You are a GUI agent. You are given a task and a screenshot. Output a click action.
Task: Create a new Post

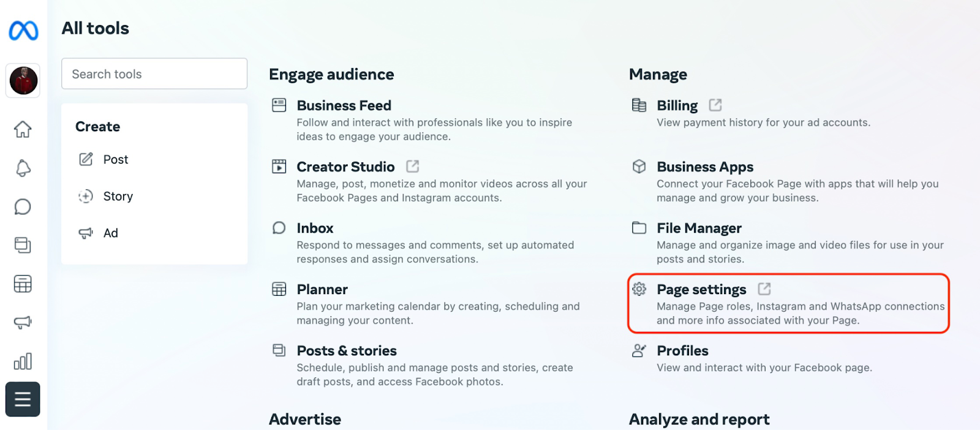pyautogui.click(x=115, y=160)
